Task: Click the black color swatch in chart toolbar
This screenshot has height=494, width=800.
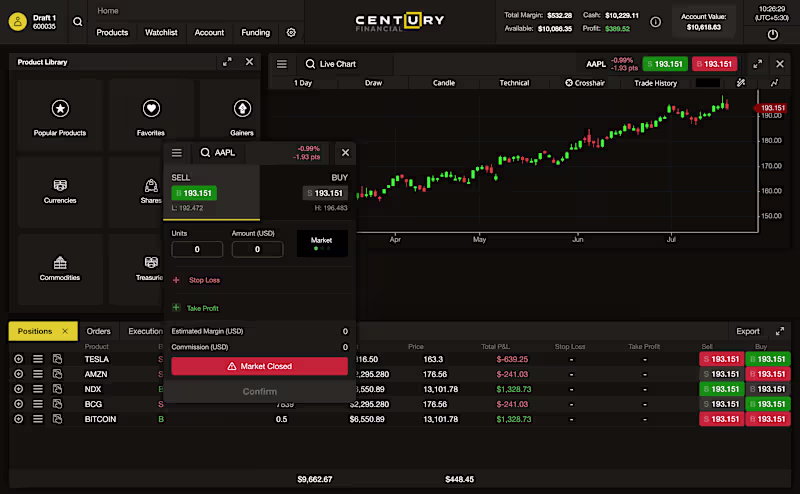Action: pos(708,83)
